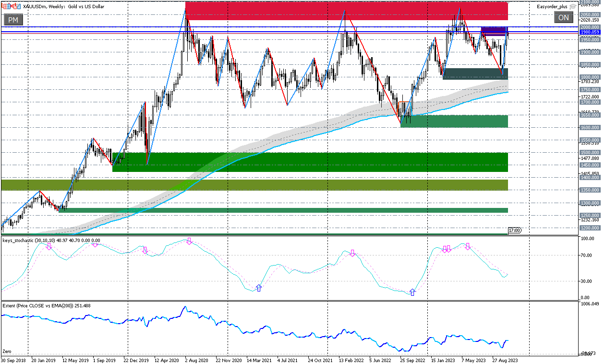Viewport: 605px width, 364px height.
Task: Click the magenta down arrow near 2 Aug 2020
Action: click(189, 241)
